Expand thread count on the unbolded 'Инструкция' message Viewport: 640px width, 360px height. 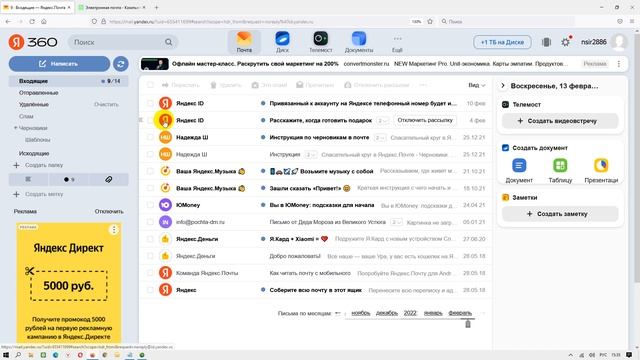[x=311, y=155]
